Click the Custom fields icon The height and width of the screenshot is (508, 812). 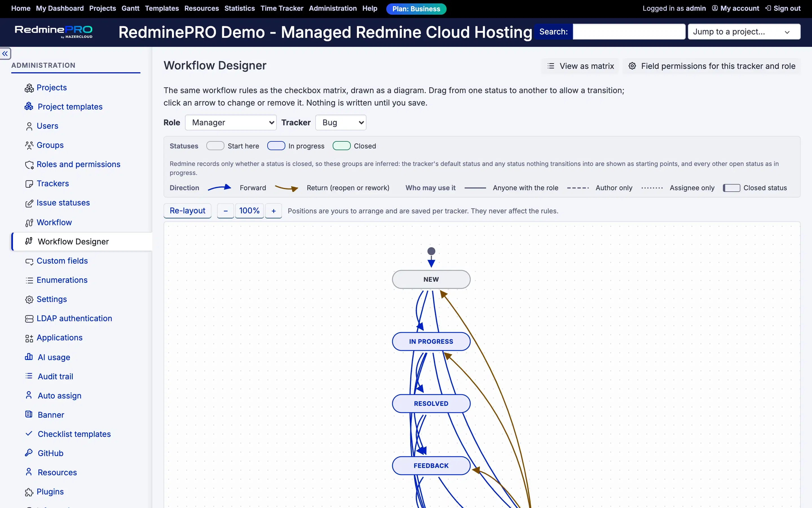pos(29,261)
